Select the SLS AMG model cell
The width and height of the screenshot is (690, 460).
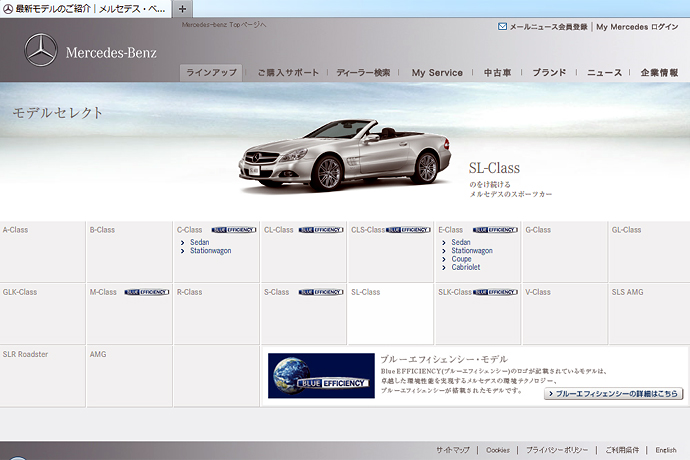[x=650, y=314]
